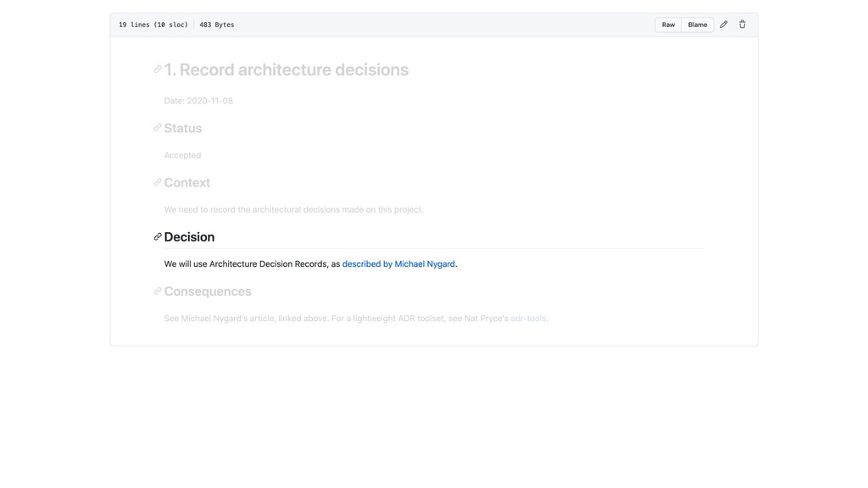Click the '19 lines (10 sloc)' file info
This screenshot has width=868, height=488.
tap(153, 25)
